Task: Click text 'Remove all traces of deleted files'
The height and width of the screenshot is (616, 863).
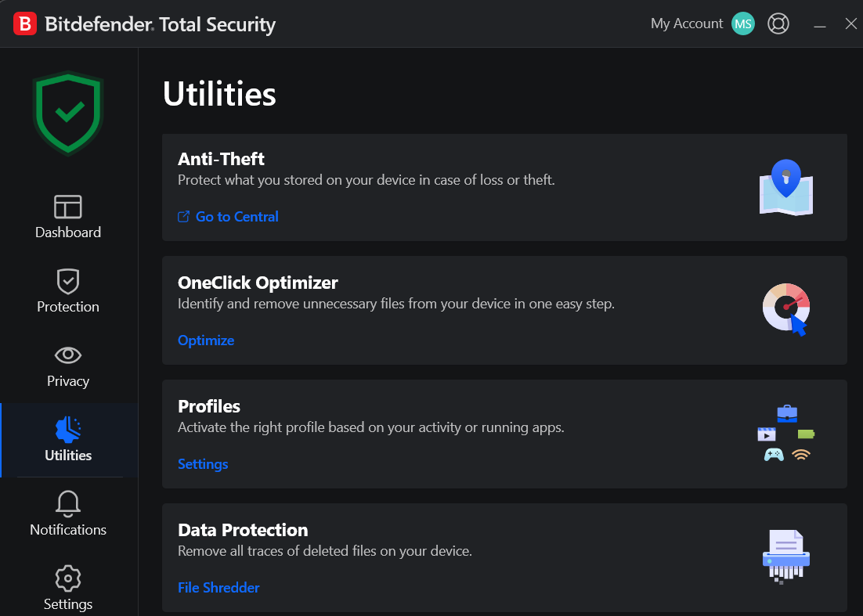Action: (277, 551)
